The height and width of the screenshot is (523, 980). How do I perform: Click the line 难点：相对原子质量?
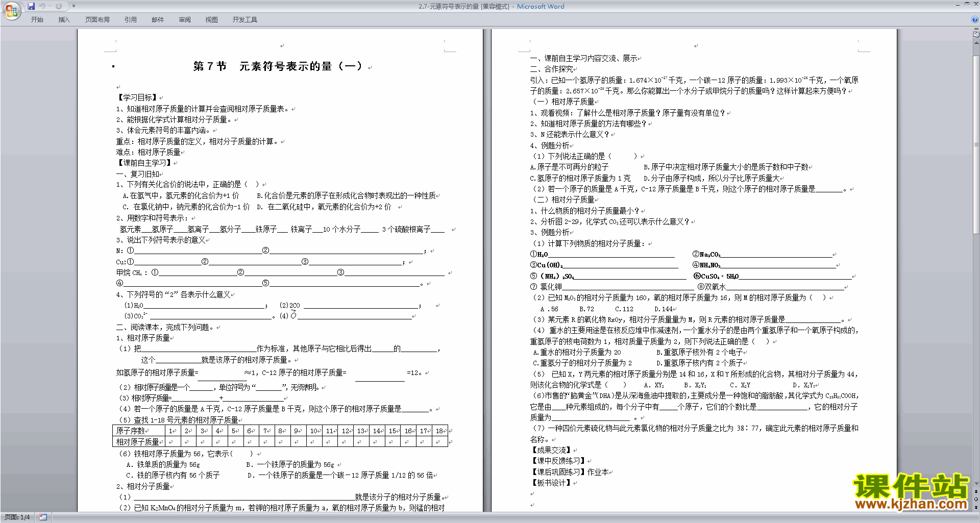pyautogui.click(x=148, y=152)
